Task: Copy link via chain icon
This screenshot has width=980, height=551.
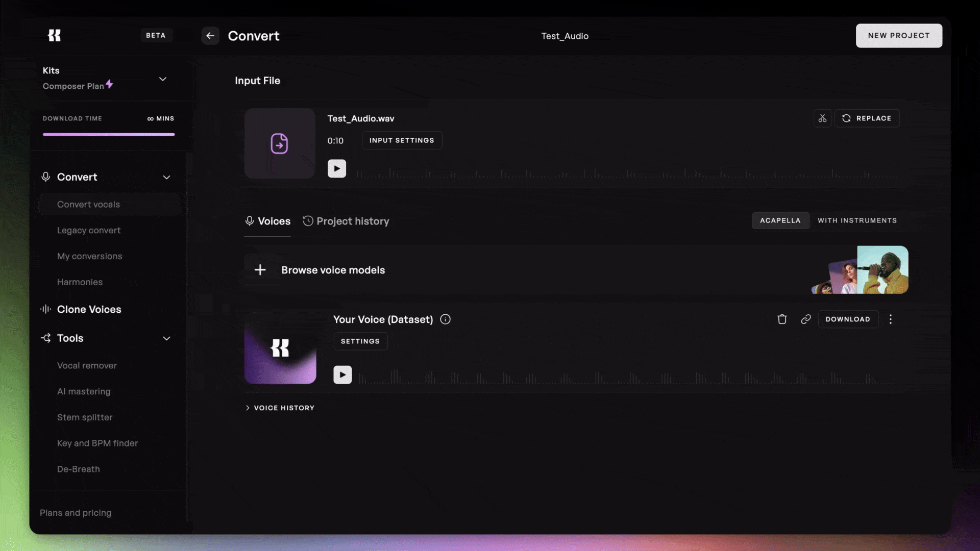Action: [806, 319]
